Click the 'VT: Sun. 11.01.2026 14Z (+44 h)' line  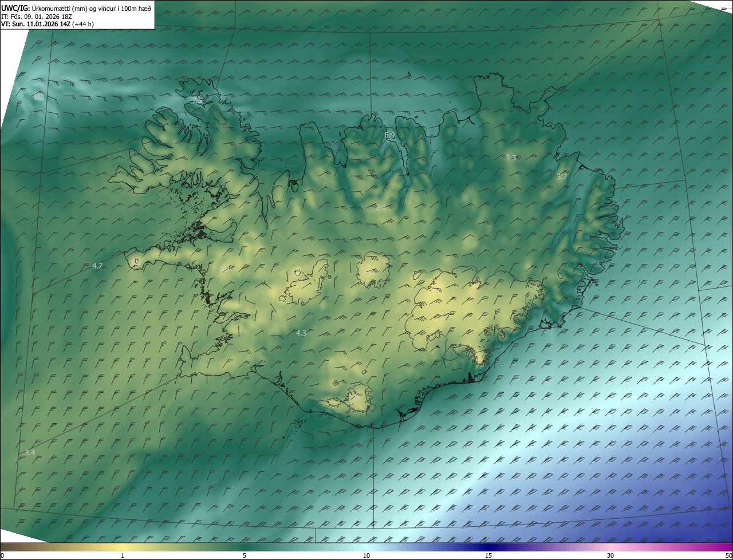(48, 24)
